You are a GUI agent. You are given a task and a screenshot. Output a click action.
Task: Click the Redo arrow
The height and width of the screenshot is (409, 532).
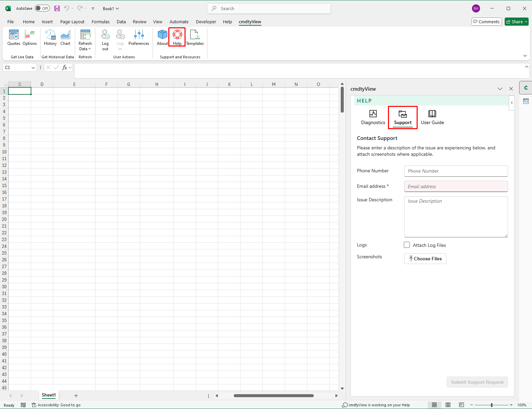(80, 8)
